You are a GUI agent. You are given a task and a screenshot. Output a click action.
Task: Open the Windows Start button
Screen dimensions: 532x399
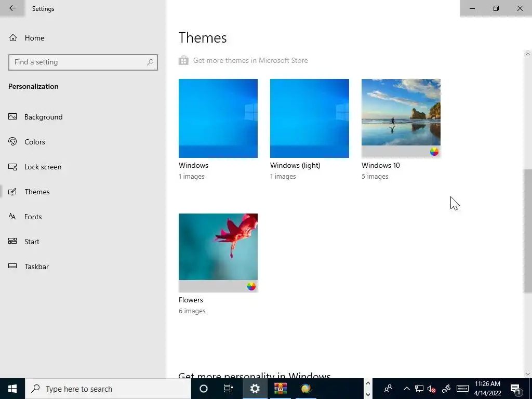tap(12, 389)
